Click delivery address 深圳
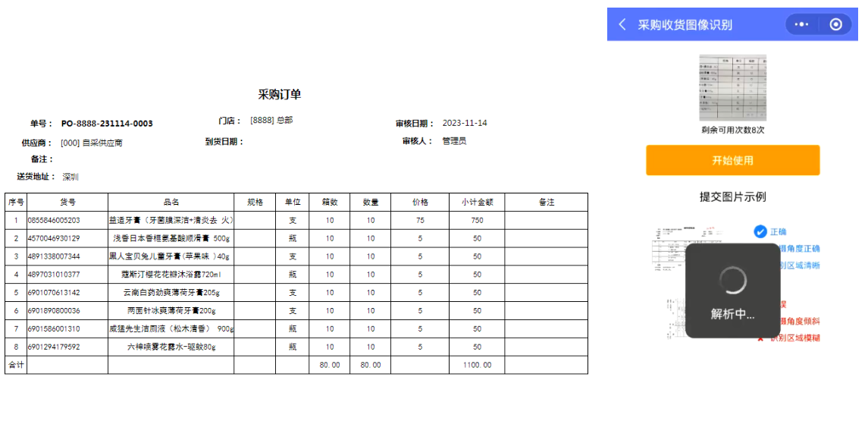The height and width of the screenshot is (440, 868). (x=71, y=178)
